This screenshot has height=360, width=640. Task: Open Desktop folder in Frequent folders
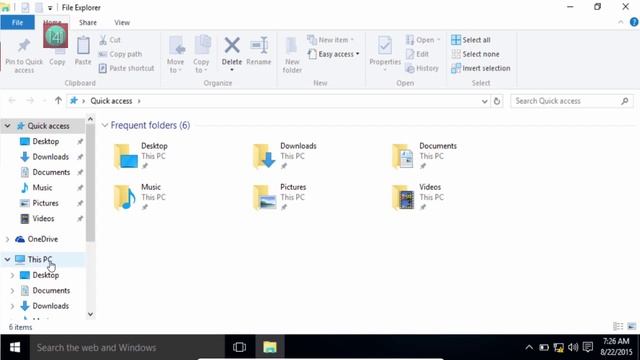141,156
